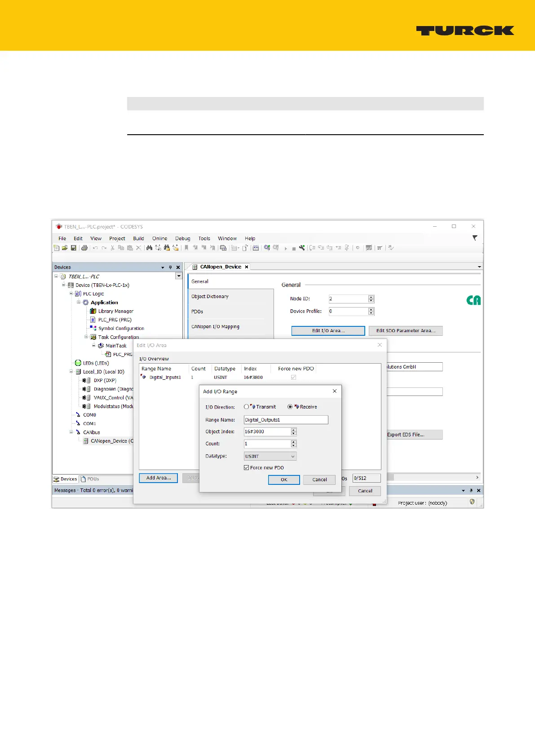Click the Toggle Bookmark toolbar icon
This screenshot has width=535, height=756.
(186, 248)
